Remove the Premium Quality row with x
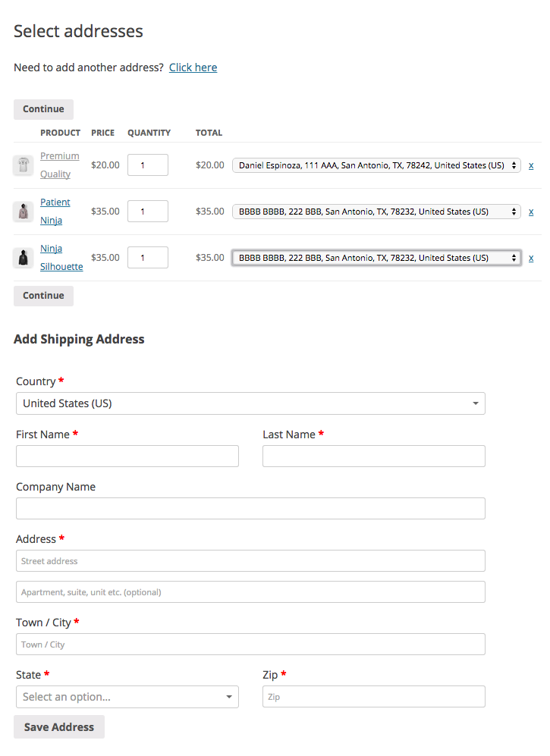Image resolution: width=550 pixels, height=756 pixels. click(x=531, y=165)
